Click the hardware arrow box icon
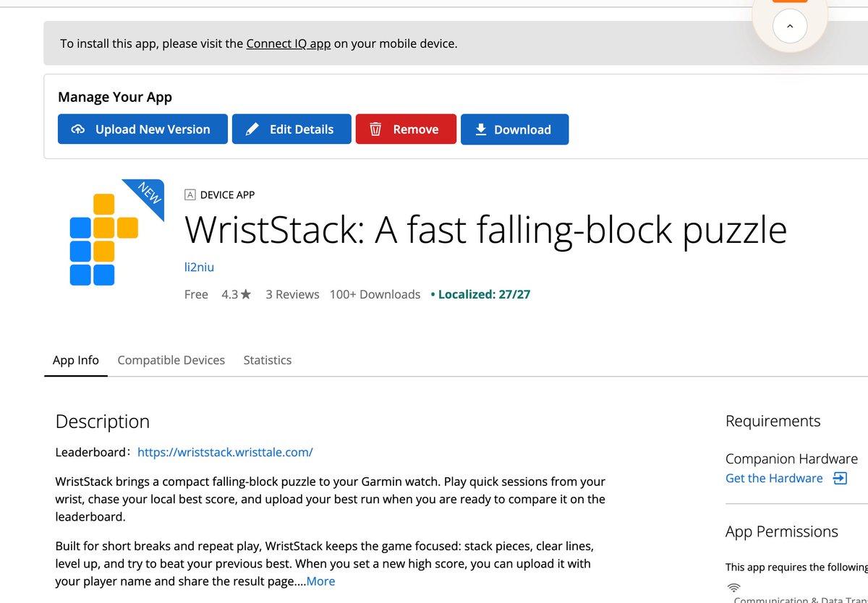This screenshot has height=603, width=868. click(840, 478)
